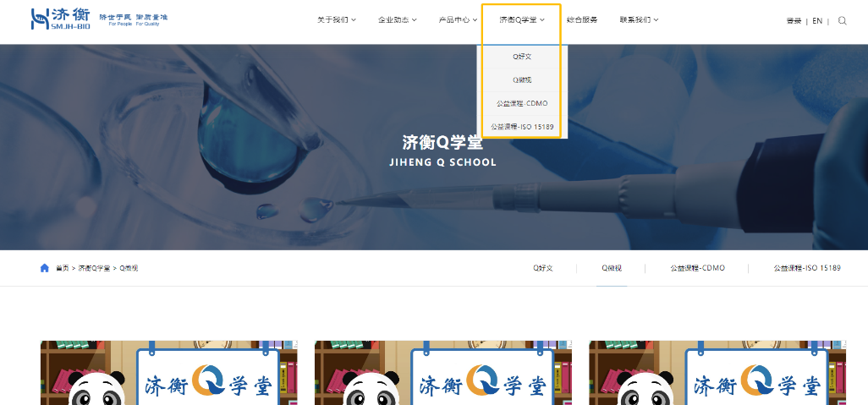Switch to 公益课程-ISO 15189 tab below the banner
The height and width of the screenshot is (405, 868).
pos(806,268)
